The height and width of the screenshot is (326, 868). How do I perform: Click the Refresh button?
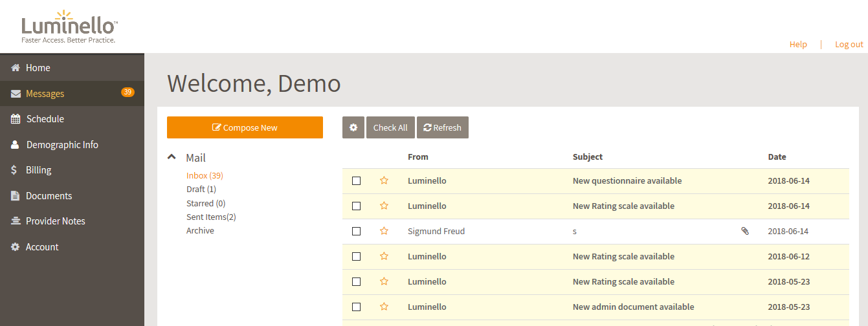(443, 127)
